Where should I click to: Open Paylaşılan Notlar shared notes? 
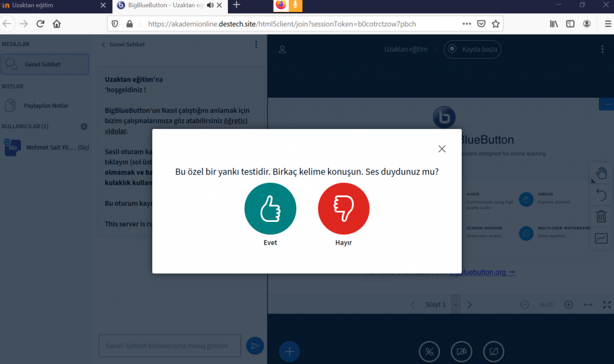(x=45, y=106)
